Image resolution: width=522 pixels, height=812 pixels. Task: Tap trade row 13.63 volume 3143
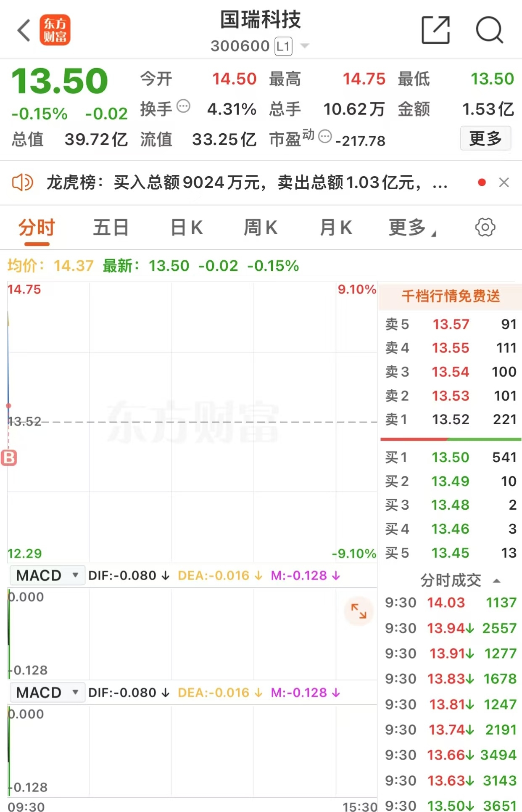tap(451, 780)
